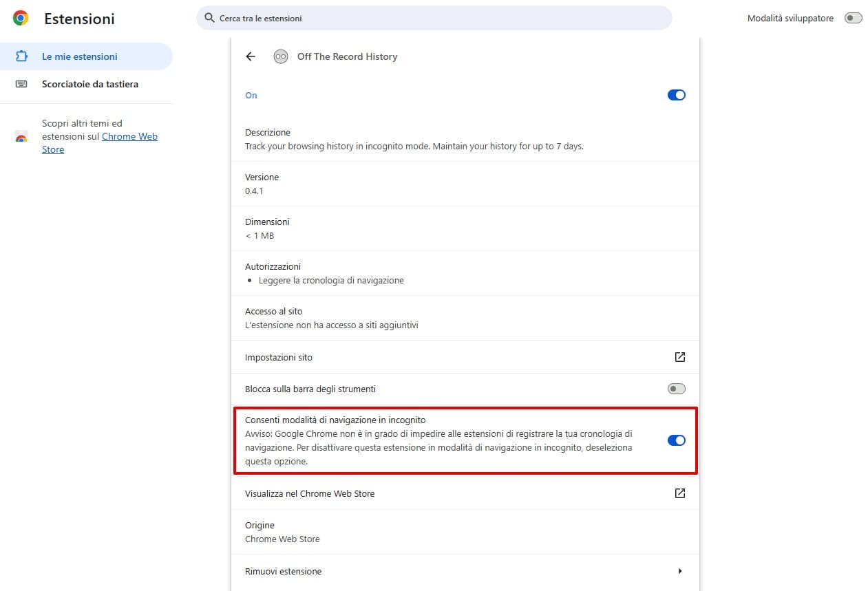Click the 'Dimensioni' heading
Screen dimensions: 868x591
[x=267, y=222]
